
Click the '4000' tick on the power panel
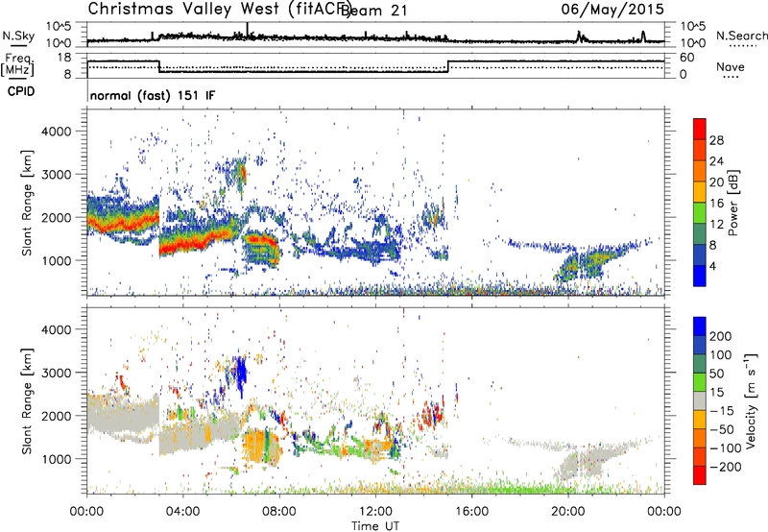[x=56, y=132]
